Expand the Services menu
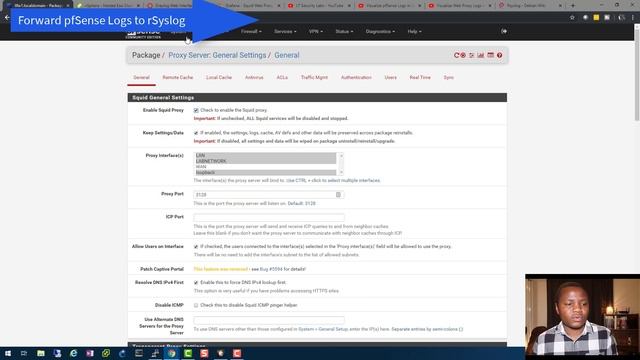Image resolution: width=640 pixels, height=360 pixels. point(285,31)
